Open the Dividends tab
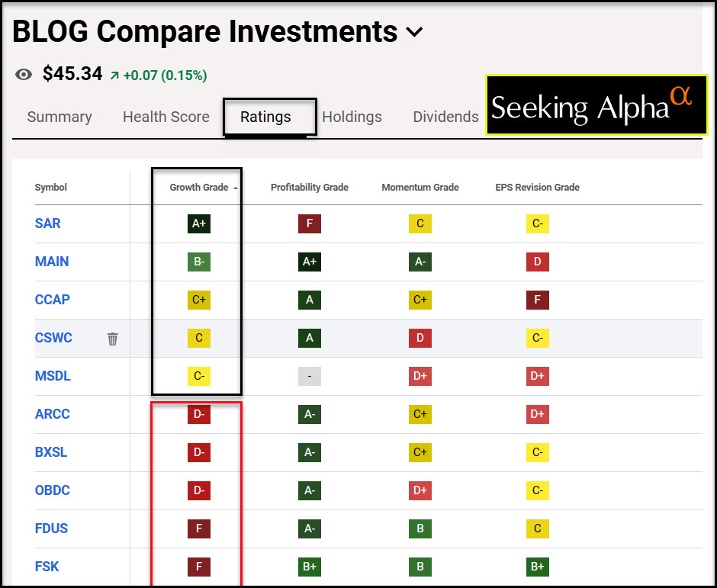 point(445,117)
